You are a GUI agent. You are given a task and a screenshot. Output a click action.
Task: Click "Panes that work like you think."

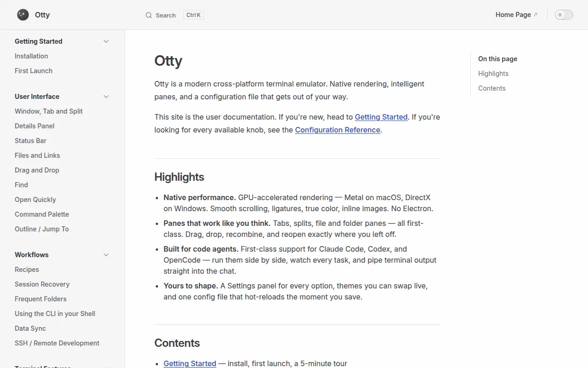coord(217,223)
